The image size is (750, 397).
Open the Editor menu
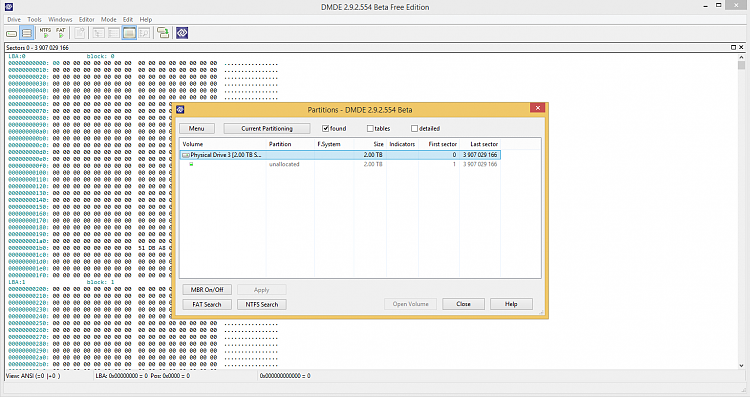[87, 20]
